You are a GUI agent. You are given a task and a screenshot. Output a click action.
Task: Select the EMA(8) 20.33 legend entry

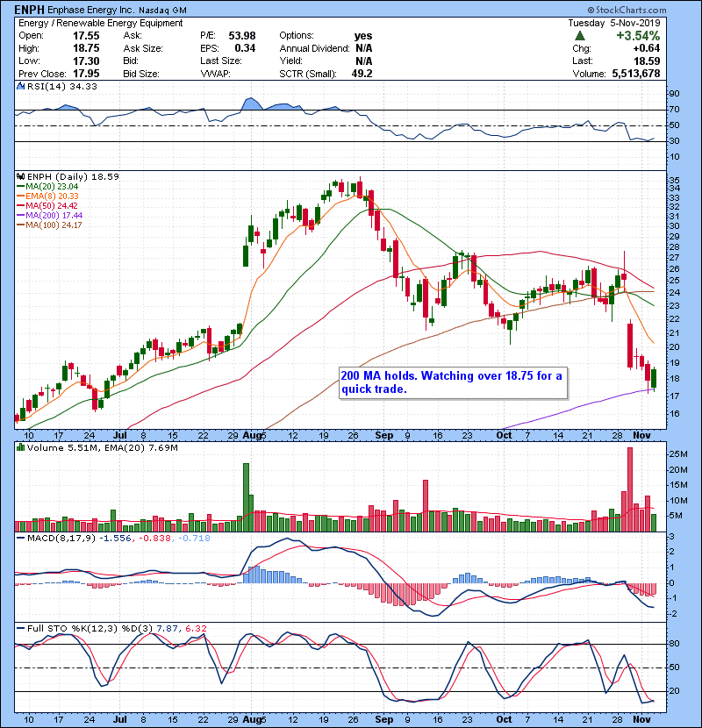pyautogui.click(x=47, y=196)
